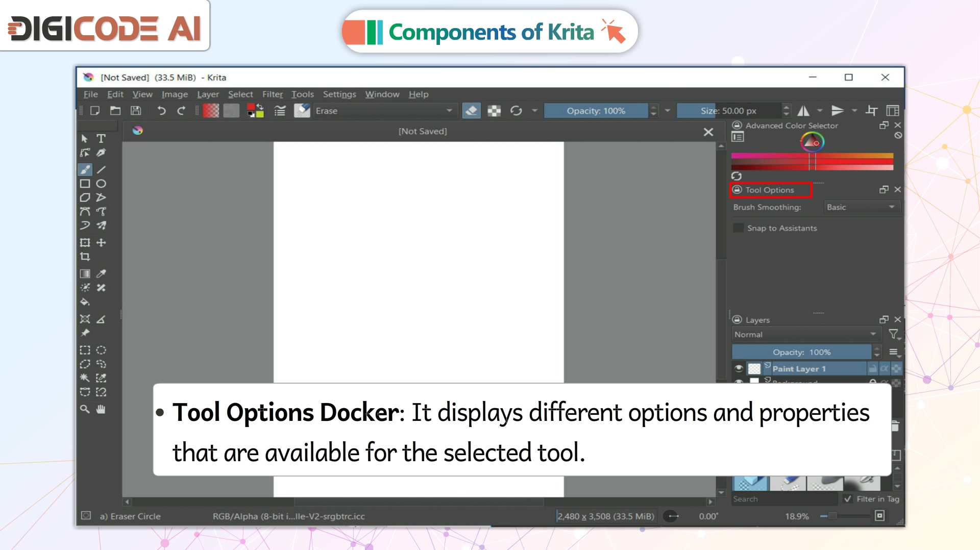Select the Pan hand tool
The width and height of the screenshot is (980, 550).
point(101,409)
